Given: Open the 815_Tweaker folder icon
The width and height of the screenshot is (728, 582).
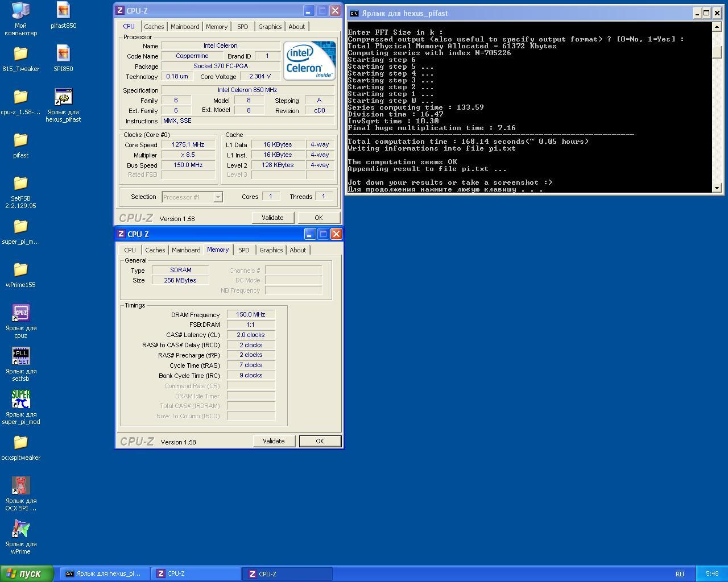Looking at the screenshot, I should 20,59.
